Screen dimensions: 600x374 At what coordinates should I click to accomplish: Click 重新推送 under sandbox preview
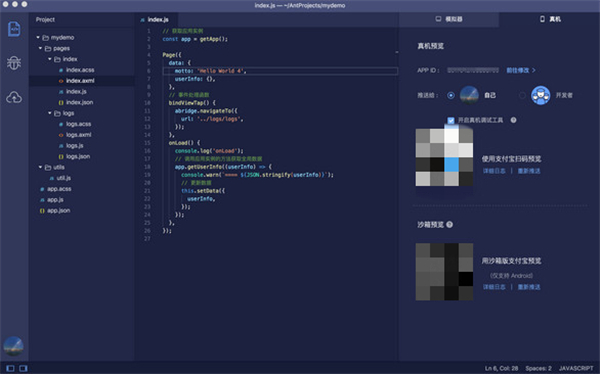pos(529,287)
